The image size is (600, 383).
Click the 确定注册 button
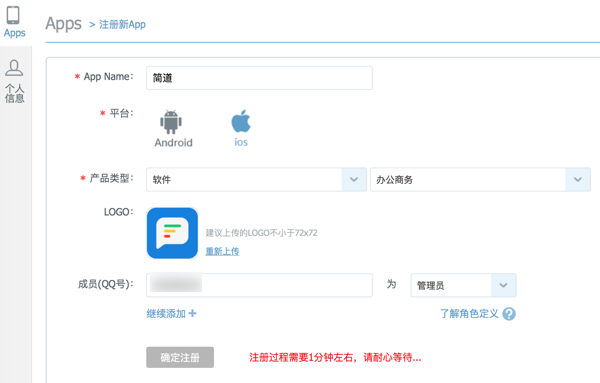pyautogui.click(x=180, y=357)
